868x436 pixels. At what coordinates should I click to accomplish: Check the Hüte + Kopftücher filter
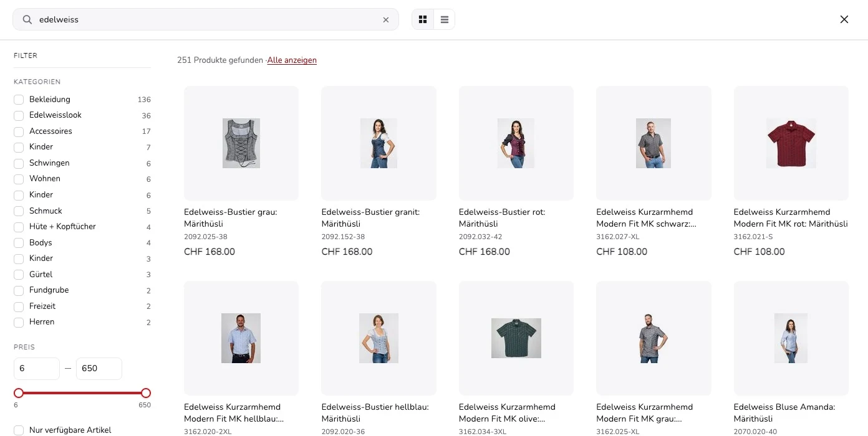[19, 227]
